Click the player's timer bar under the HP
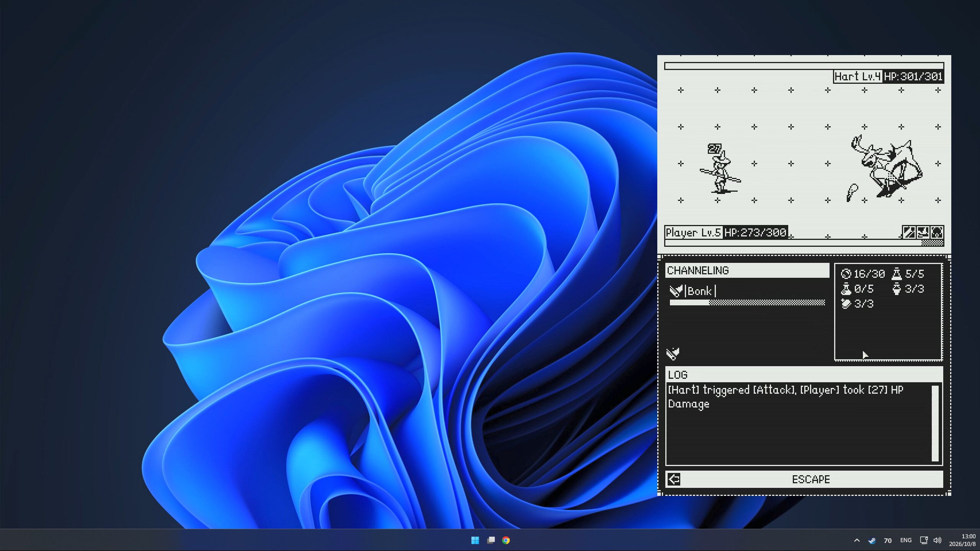The width and height of the screenshot is (980, 551). point(804,243)
